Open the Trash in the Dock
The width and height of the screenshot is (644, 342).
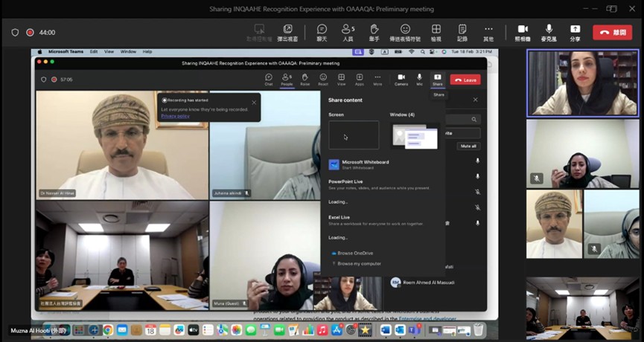(x=479, y=329)
